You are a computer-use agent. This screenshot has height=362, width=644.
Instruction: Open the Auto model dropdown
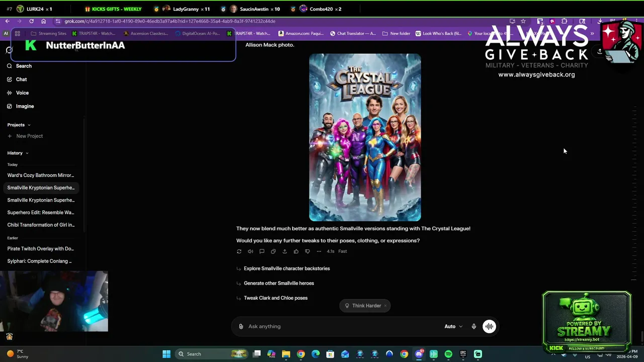[x=453, y=326]
